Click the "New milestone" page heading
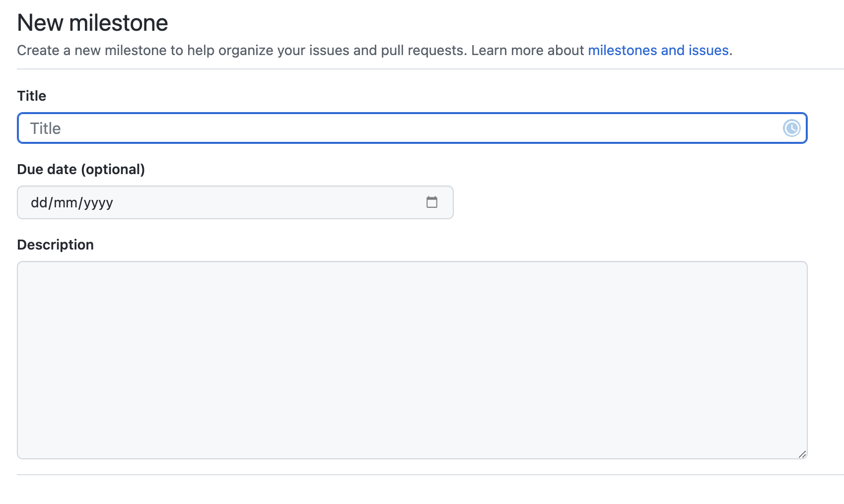This screenshot has height=504, width=844. (x=92, y=22)
